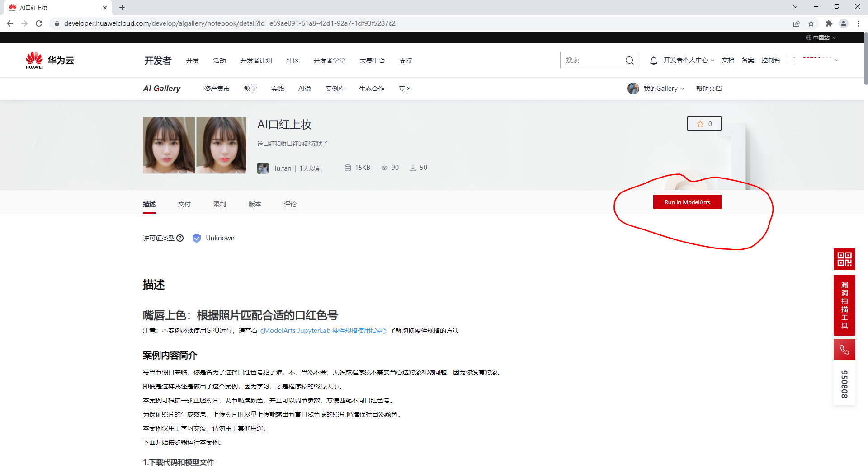Open the 中国站 region dropdown
The image size is (868, 468).
(x=821, y=37)
